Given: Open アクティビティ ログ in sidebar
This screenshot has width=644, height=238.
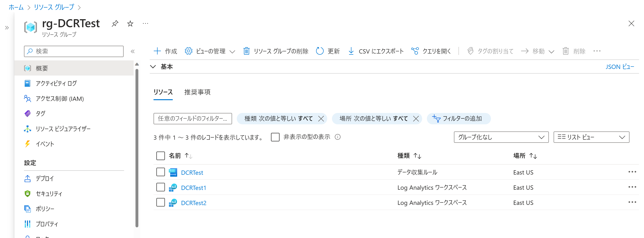Looking at the screenshot, I should pyautogui.click(x=56, y=83).
